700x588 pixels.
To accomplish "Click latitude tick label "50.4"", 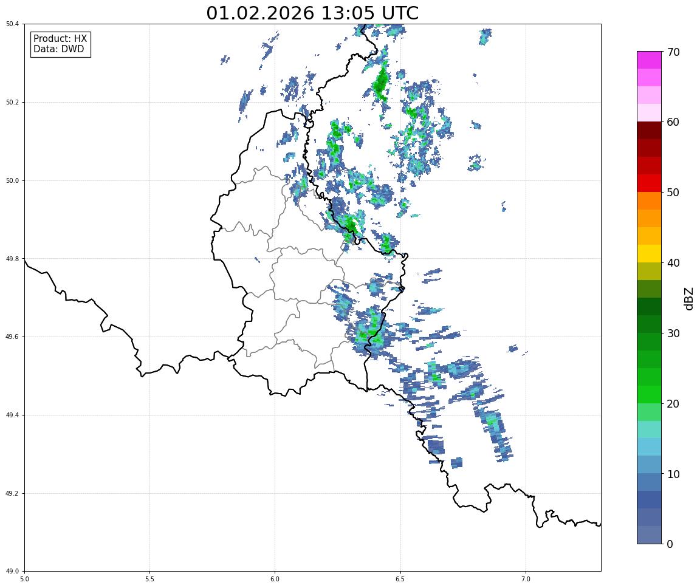I will (12, 24).
